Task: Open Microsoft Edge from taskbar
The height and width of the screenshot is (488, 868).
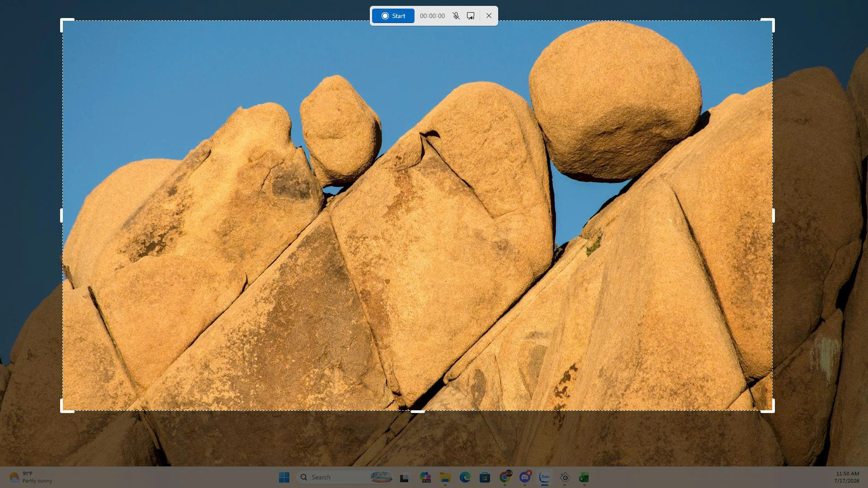Action: [x=465, y=477]
